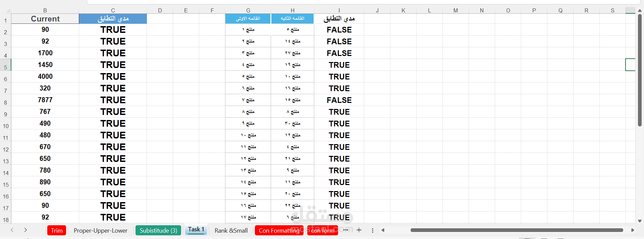644x239 pixels.
Task: Select TRUE cell beside منتج ١٩
Action: (339, 65)
